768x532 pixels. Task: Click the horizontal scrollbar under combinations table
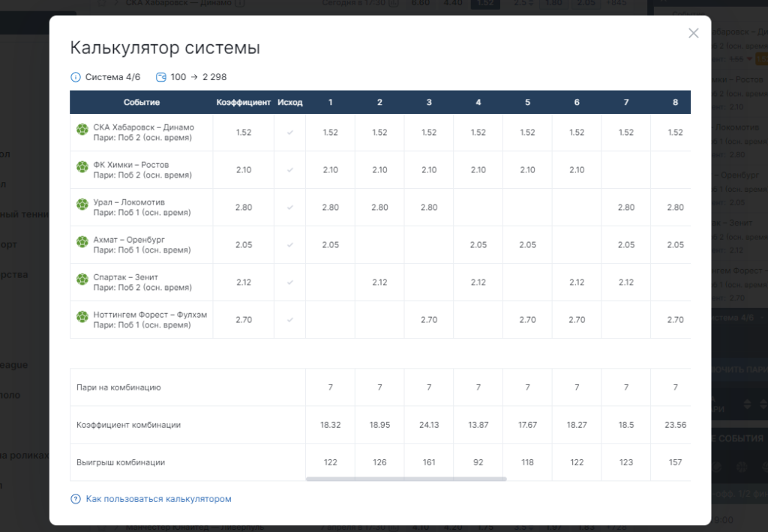pyautogui.click(x=406, y=479)
